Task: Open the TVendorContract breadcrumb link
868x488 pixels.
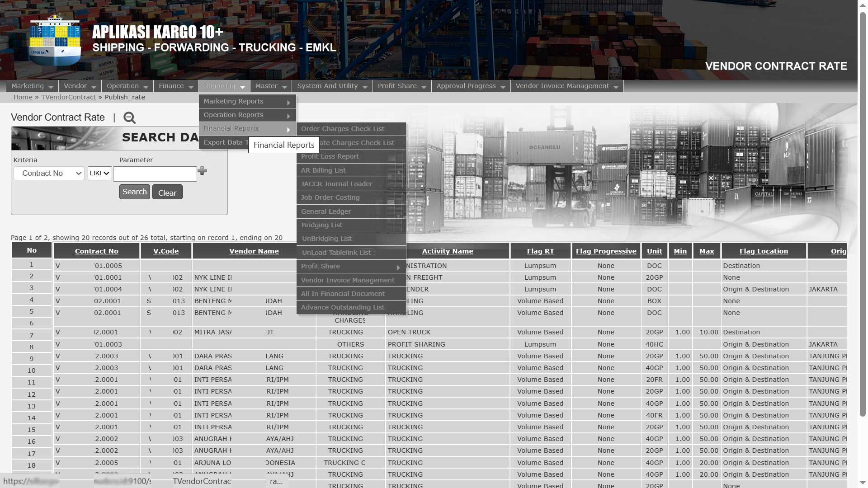Action: [x=68, y=97]
